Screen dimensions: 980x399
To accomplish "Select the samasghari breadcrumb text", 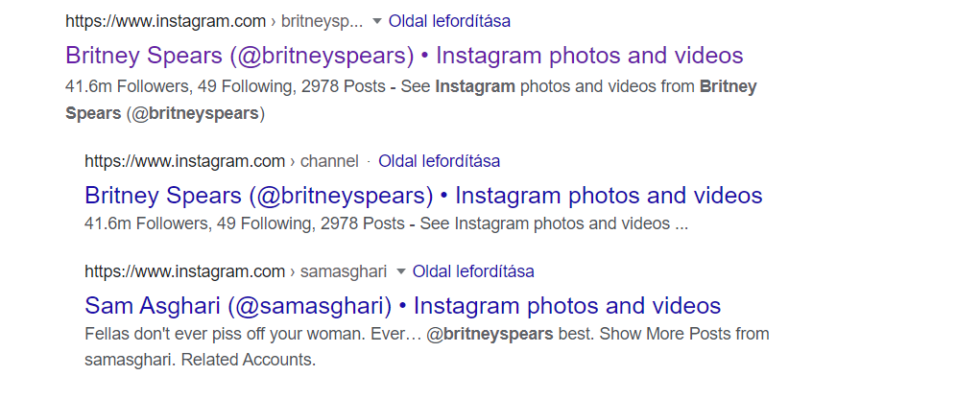I will point(344,271).
